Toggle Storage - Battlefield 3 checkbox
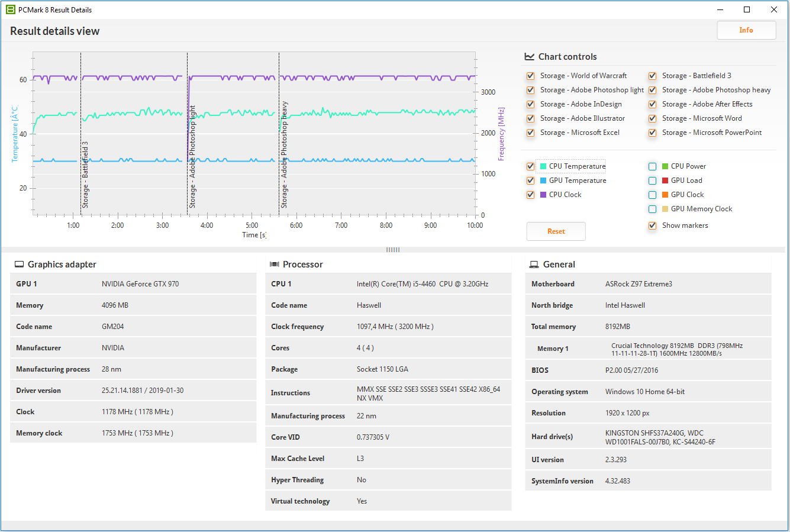The image size is (790, 532). point(652,76)
